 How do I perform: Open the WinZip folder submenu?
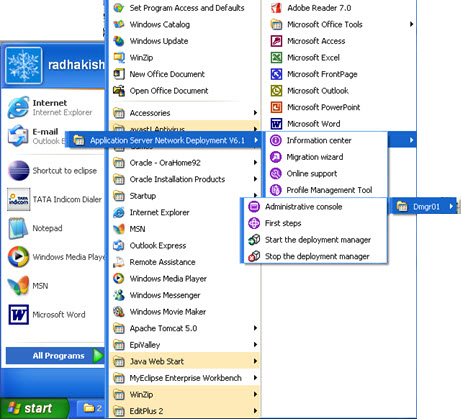185,394
